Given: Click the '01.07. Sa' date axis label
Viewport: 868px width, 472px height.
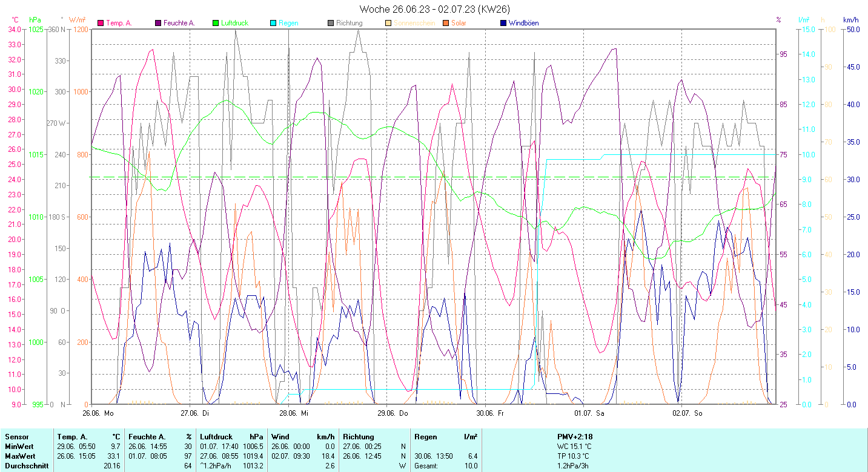Looking at the screenshot, I should [x=589, y=413].
